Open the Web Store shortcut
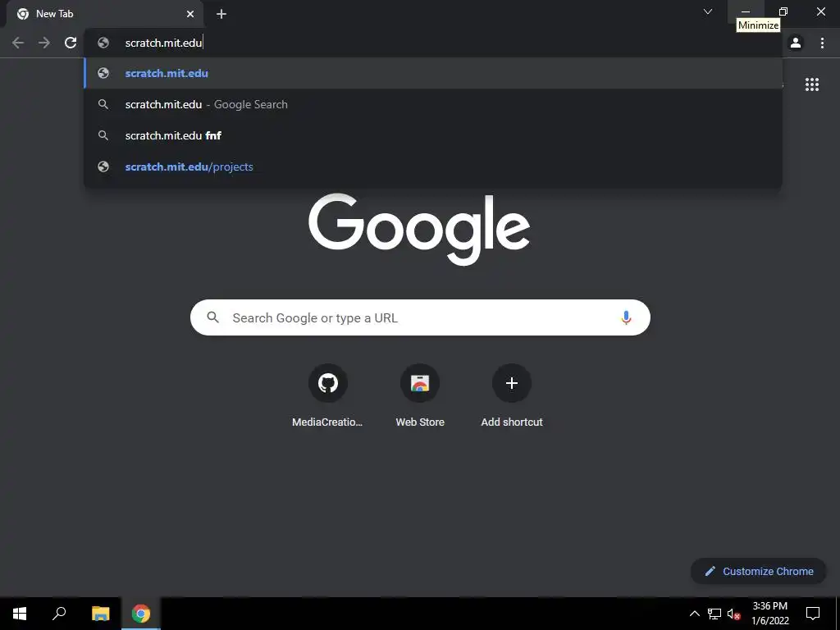The width and height of the screenshot is (840, 630). [420, 396]
